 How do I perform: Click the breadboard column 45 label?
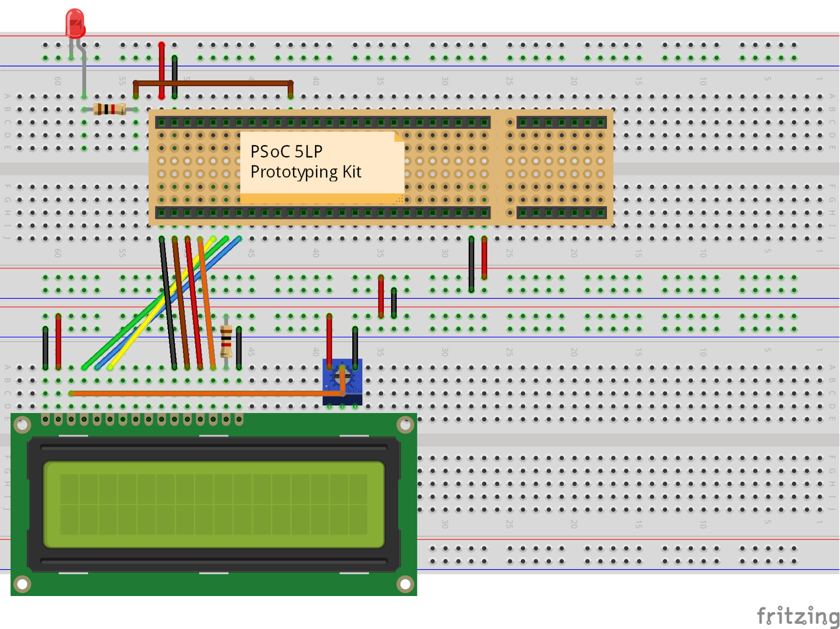pos(251,252)
